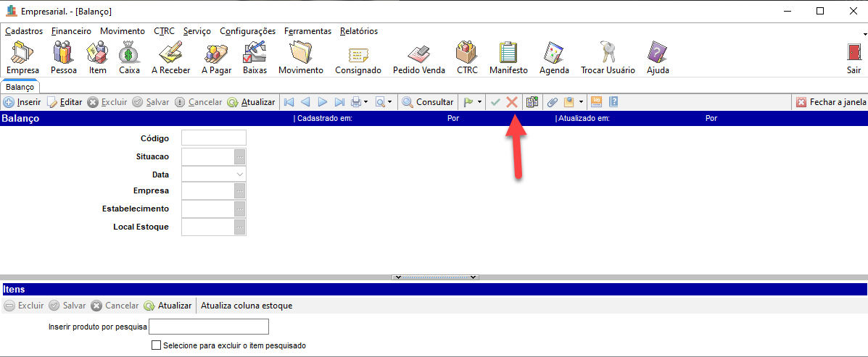Click Fechar a janela button

pyautogui.click(x=831, y=102)
